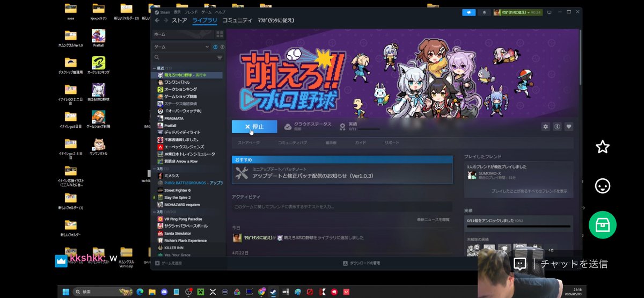
Task: Open ダウンロードの管理 downloads manager
Action: [361, 263]
